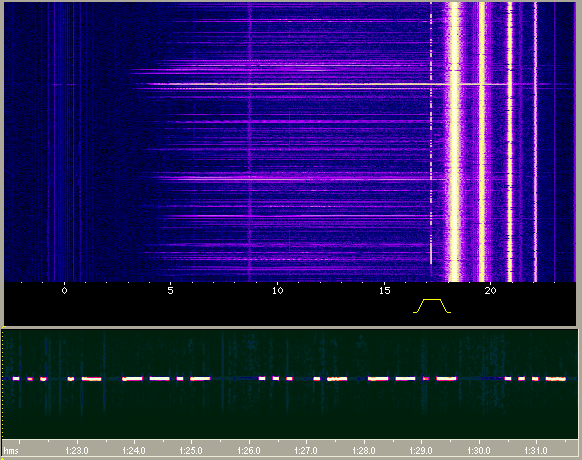Image resolution: width=582 pixels, height=460 pixels.
Task: Tune to 10 on the frequency scale
Action: [x=278, y=290]
